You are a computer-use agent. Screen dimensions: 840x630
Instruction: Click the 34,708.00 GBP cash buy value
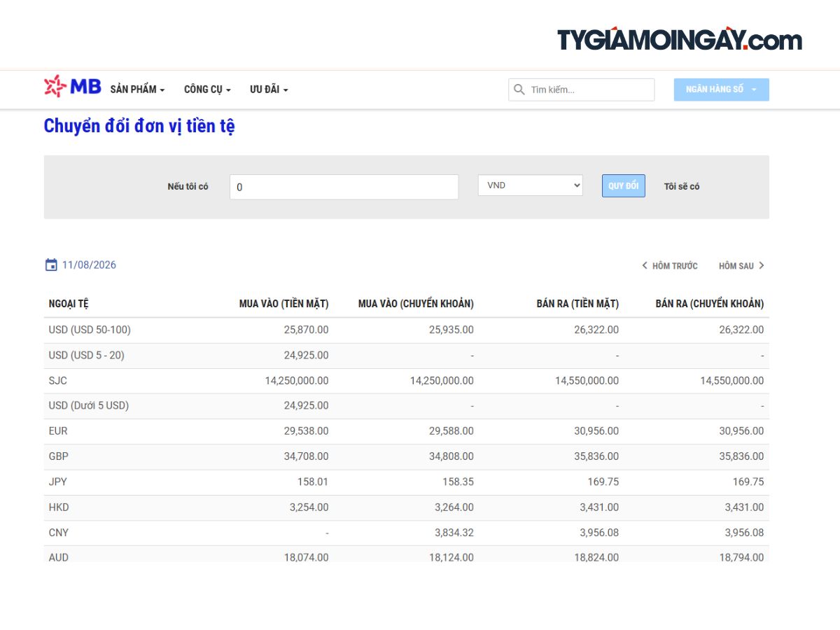point(306,456)
